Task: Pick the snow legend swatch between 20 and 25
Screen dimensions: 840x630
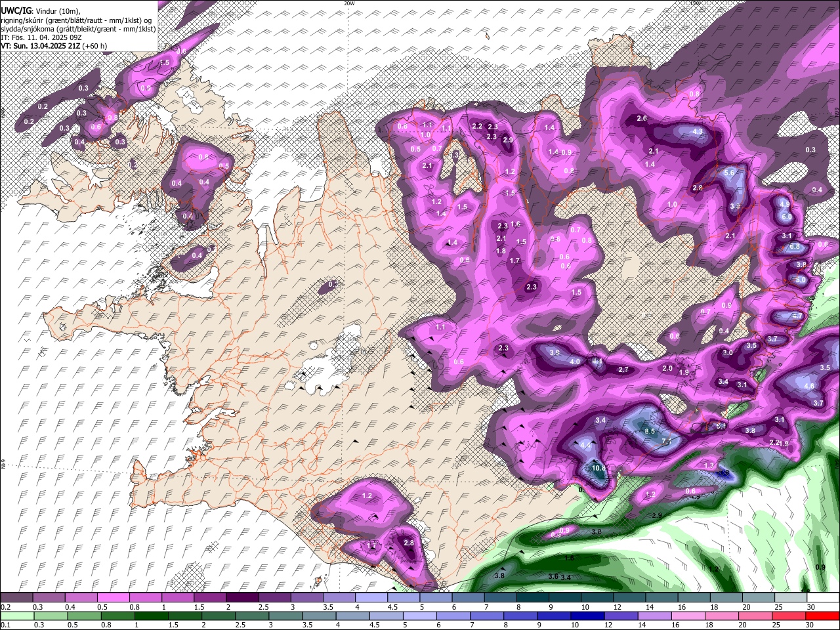Action: click(x=758, y=598)
